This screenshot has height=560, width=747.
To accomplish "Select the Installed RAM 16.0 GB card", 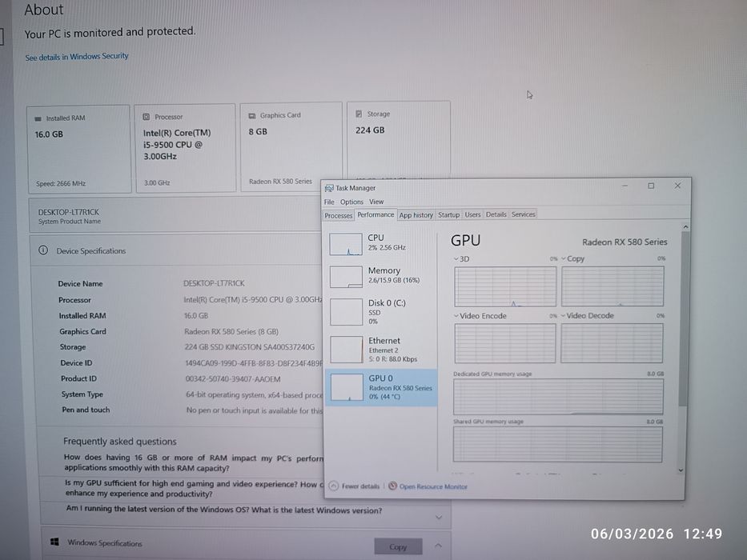I will pos(79,149).
